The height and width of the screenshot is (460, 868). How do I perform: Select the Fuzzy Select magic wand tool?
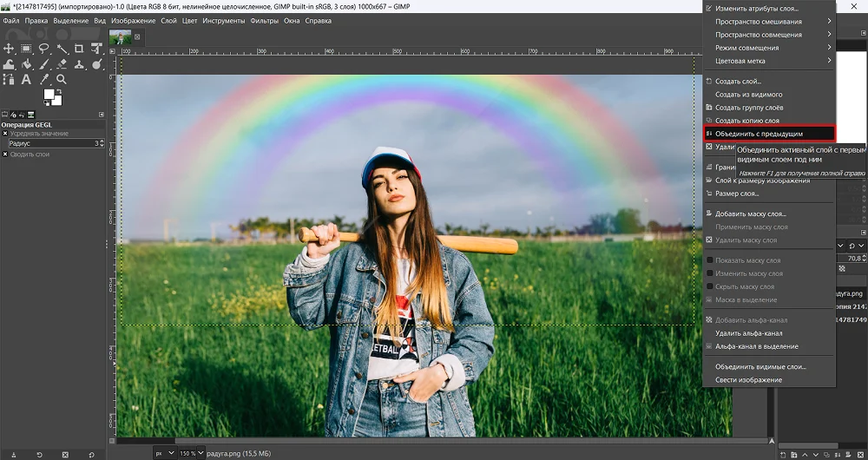(x=62, y=49)
